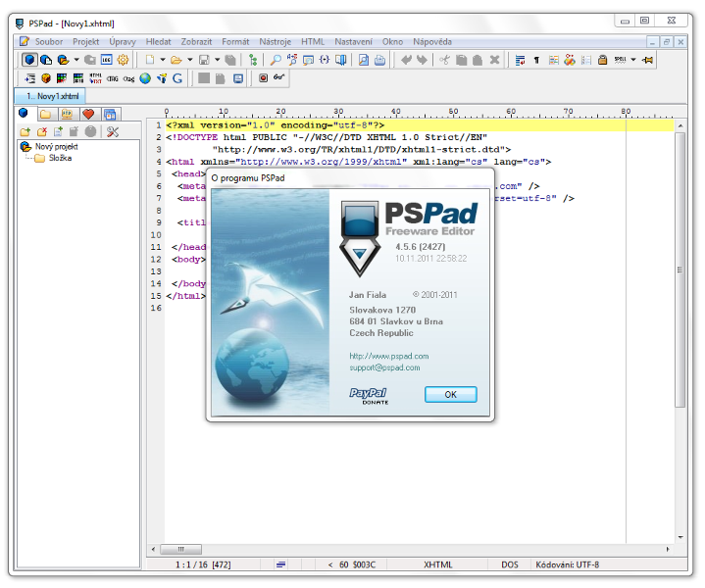Image resolution: width=705 pixels, height=588 pixels.
Task: Click the horizontal scrollbar thumb
Action: [180, 549]
